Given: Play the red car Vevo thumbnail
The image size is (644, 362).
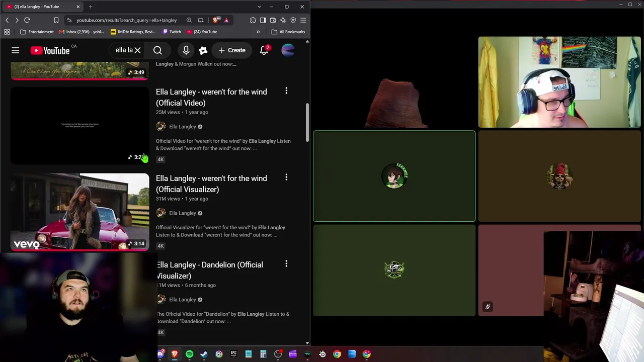Looking at the screenshot, I should [80, 212].
